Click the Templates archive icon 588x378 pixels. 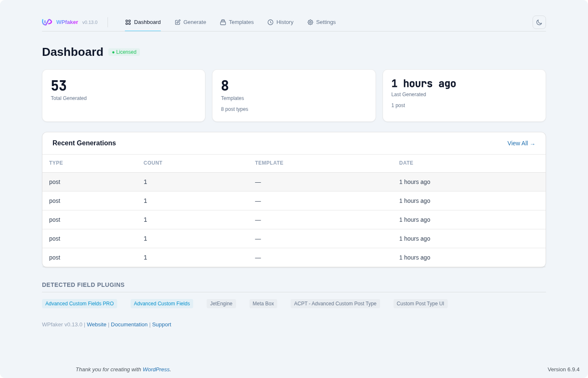pyautogui.click(x=223, y=22)
